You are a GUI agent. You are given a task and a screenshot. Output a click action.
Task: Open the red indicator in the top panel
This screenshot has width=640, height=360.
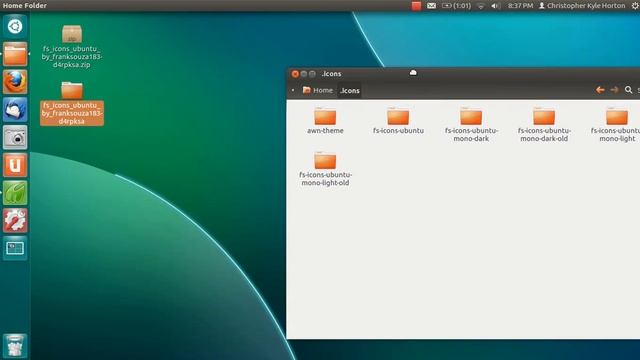[416, 6]
